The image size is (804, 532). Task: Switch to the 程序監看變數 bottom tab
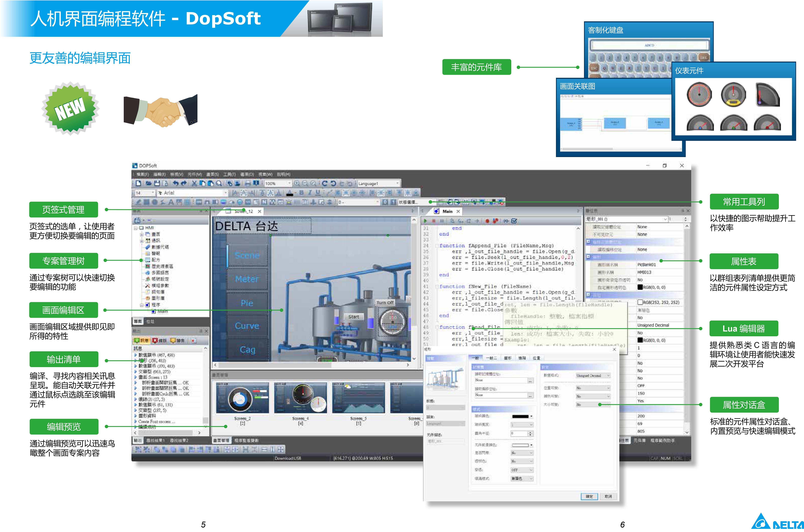click(x=246, y=440)
